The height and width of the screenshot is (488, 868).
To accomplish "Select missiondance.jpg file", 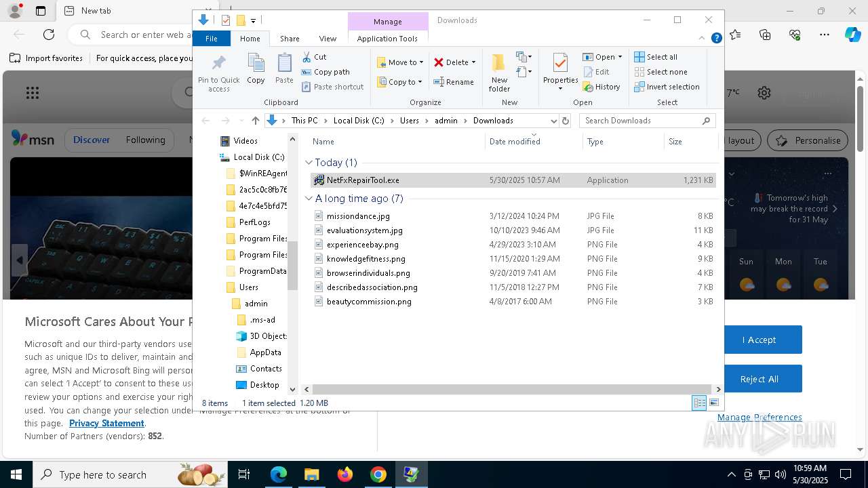I will [513, 216].
